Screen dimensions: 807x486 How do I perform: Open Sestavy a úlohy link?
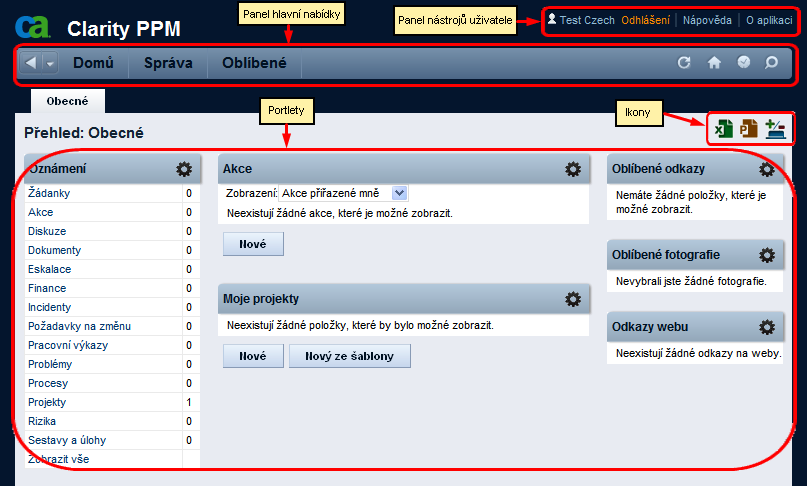(67, 441)
